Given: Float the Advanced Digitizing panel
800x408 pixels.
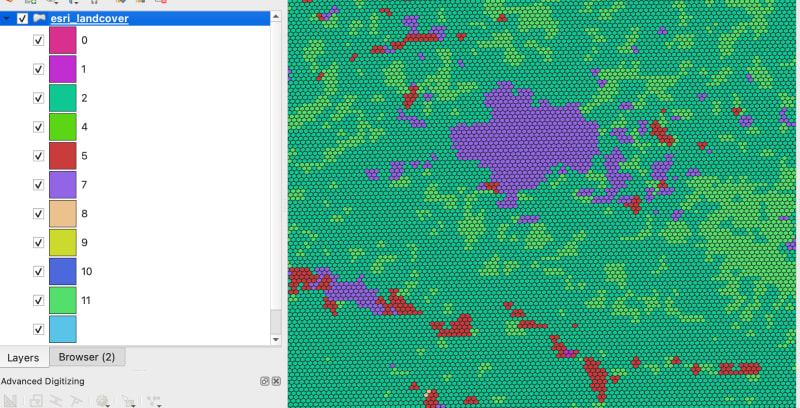Looking at the screenshot, I should 265,381.
